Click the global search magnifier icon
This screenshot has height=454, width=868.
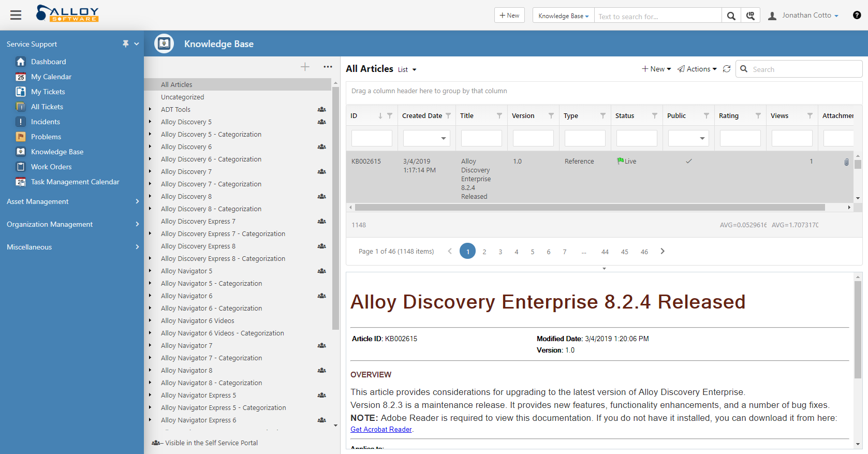[731, 16]
